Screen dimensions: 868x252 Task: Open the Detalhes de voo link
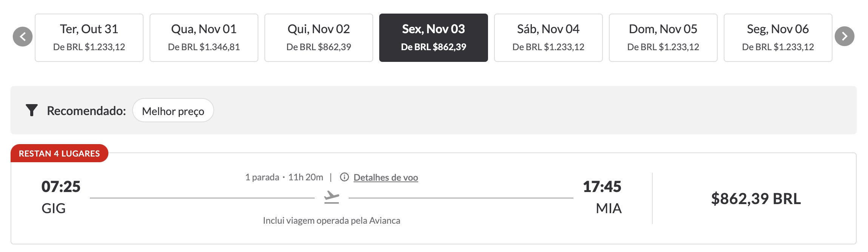coord(386,177)
